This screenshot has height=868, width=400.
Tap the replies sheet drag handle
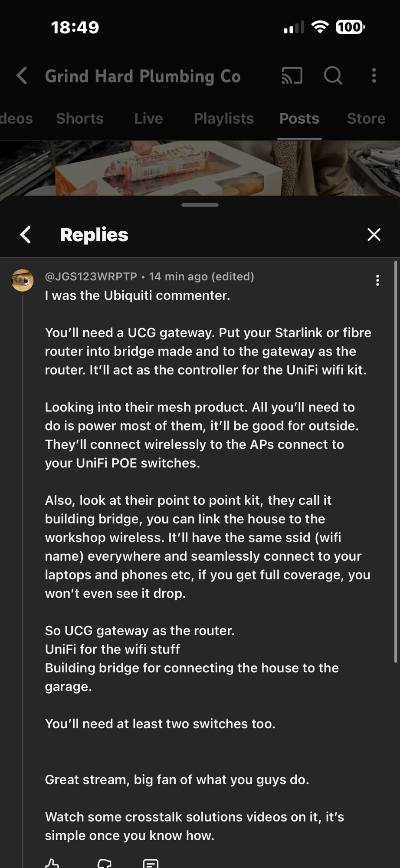tap(200, 205)
